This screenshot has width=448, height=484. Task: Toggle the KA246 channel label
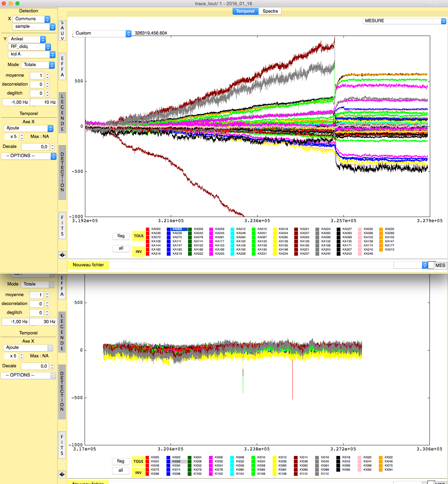tap(369, 254)
